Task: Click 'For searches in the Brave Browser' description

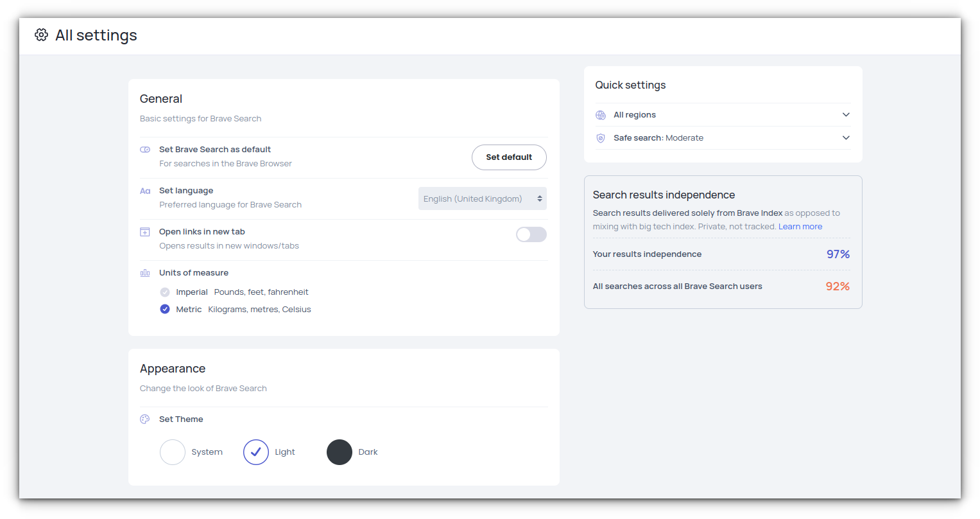Action: coord(225,164)
